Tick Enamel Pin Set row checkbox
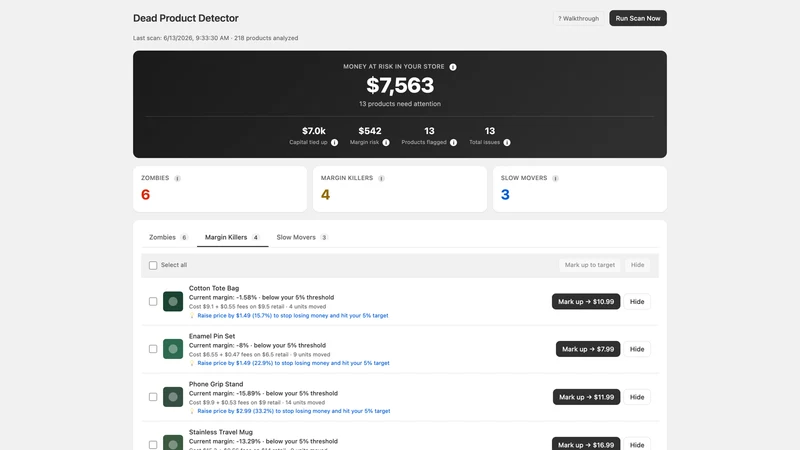The height and width of the screenshot is (450, 800). point(153,349)
